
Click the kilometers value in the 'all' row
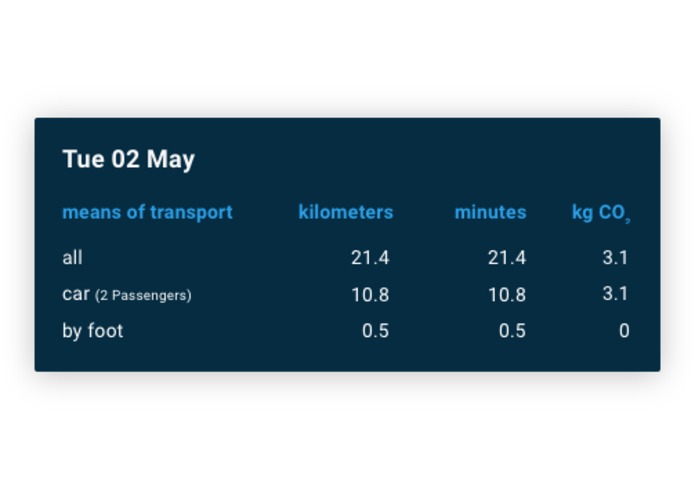370,258
